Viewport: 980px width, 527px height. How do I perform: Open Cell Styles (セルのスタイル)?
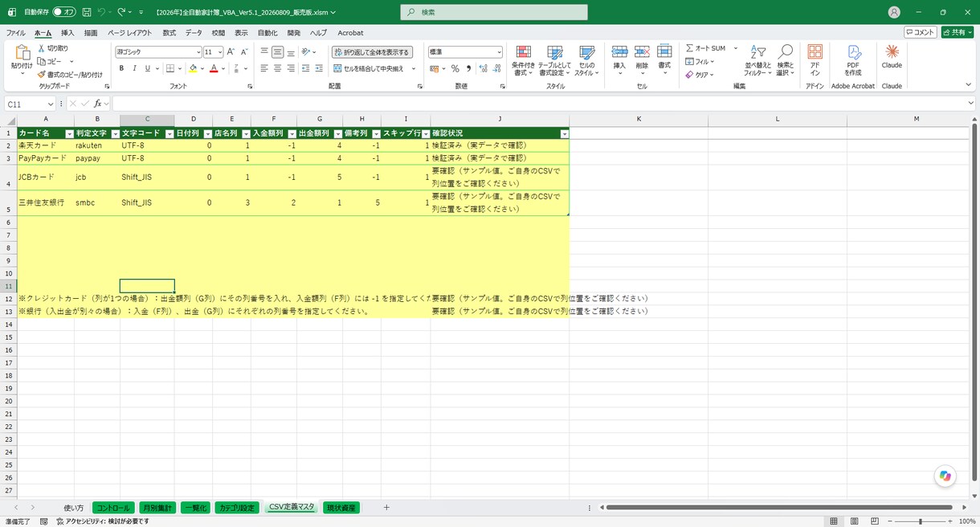586,60
